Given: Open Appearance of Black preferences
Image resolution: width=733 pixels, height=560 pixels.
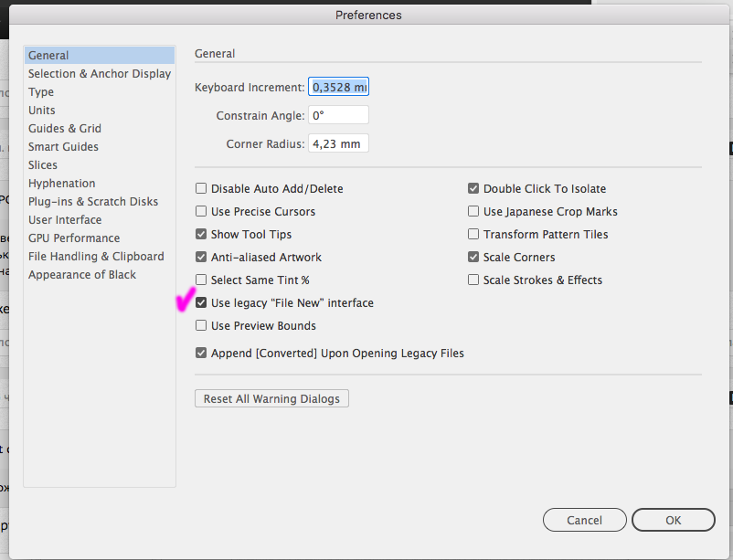Looking at the screenshot, I should (82, 275).
